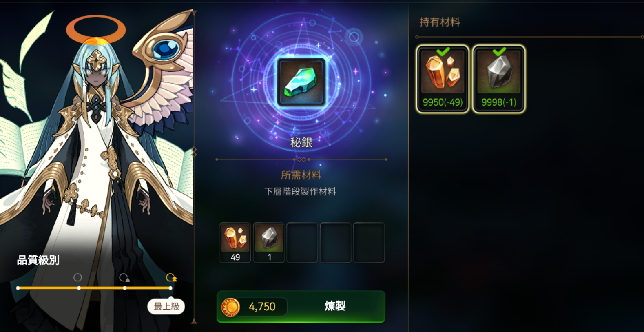The image size is (644, 332).
Task: Click the 持有材料 owned materials header
Action: 440,22
